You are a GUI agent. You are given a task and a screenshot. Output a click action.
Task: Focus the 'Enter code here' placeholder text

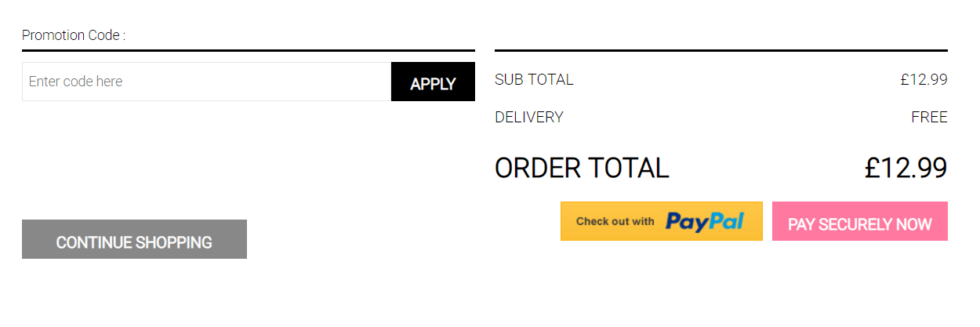[75, 82]
